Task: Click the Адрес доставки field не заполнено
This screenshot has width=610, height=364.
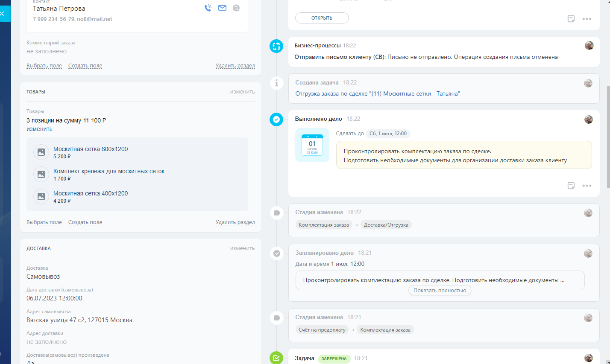Action: [x=47, y=342]
